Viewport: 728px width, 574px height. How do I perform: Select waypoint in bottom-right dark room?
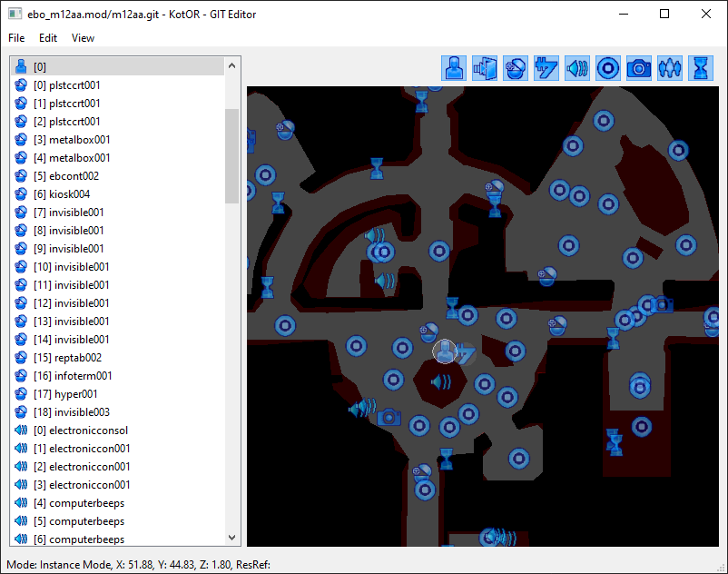[642, 426]
